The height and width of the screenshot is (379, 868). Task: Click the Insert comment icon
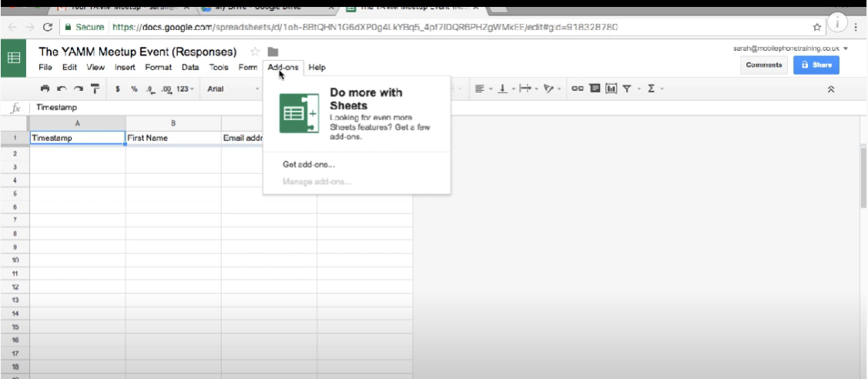pos(595,89)
